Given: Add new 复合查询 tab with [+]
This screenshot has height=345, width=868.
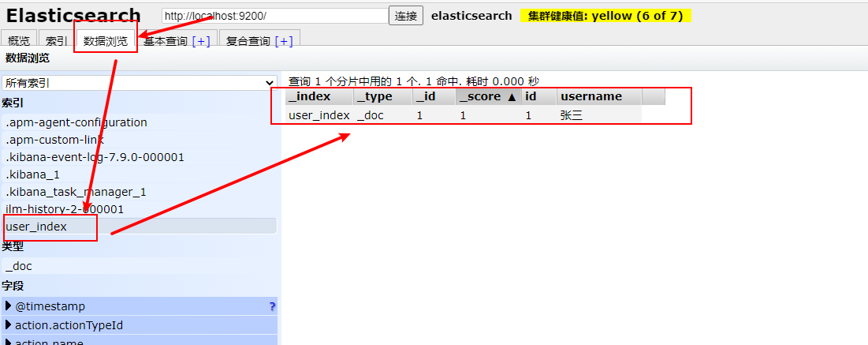Looking at the screenshot, I should (x=284, y=41).
